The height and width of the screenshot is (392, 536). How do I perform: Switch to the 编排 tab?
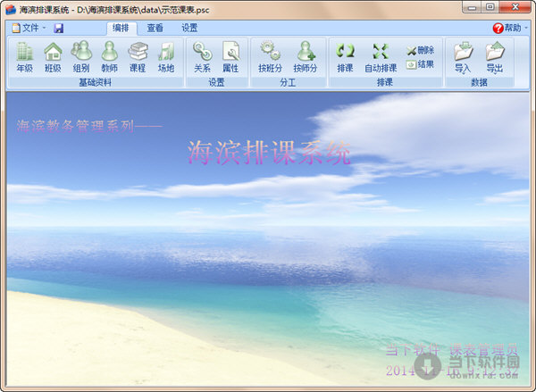(x=121, y=28)
